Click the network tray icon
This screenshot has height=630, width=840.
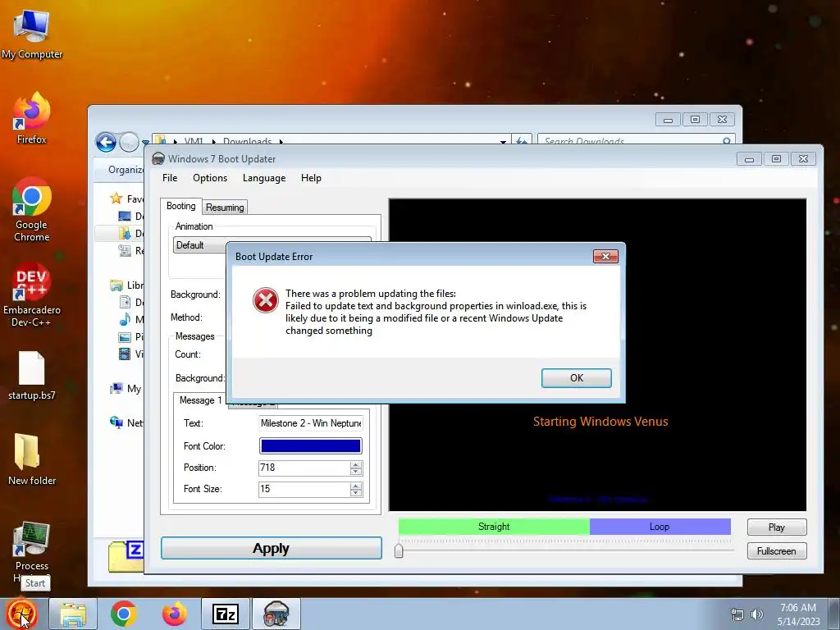[737, 615]
